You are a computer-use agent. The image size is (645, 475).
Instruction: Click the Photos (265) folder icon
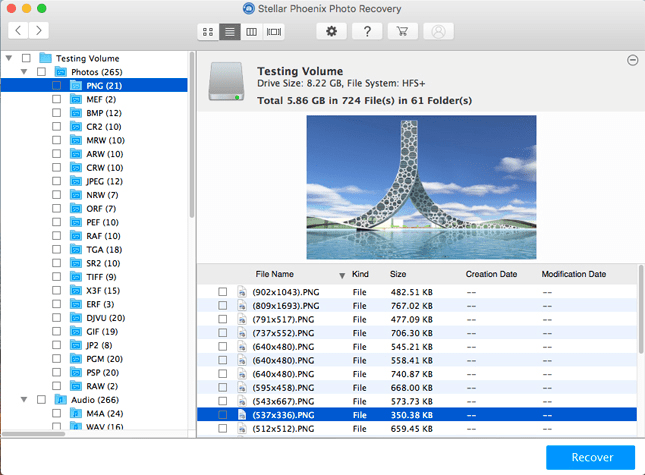(x=60, y=72)
